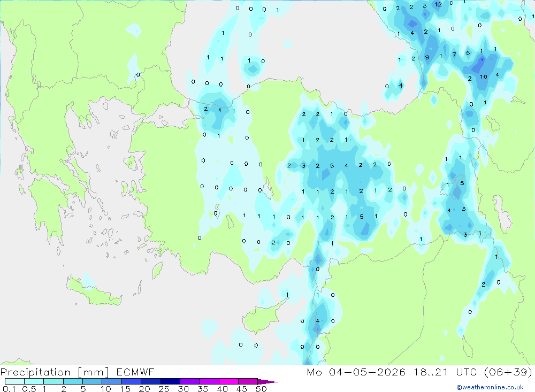Click the '18..21 UTC' time range text

point(444,372)
